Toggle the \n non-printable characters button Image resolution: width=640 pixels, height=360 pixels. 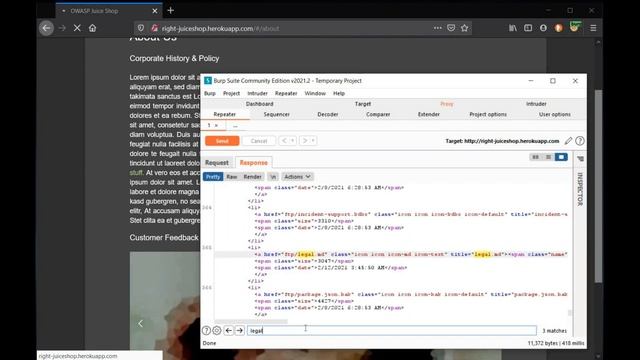(273, 177)
